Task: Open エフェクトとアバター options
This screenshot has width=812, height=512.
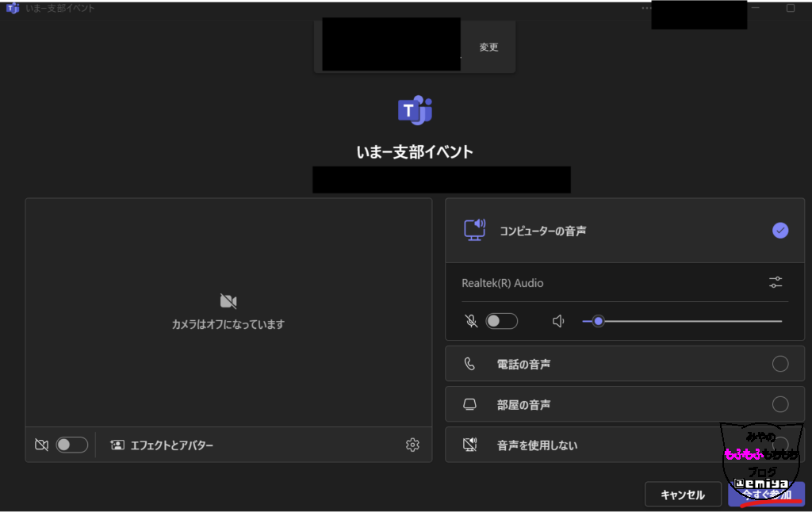Action: pyautogui.click(x=162, y=445)
